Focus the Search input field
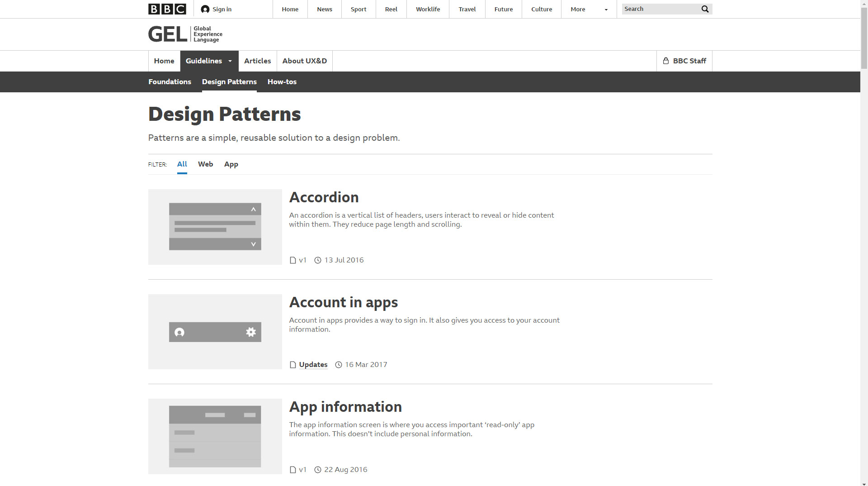This screenshot has width=868, height=486. pos(661,9)
